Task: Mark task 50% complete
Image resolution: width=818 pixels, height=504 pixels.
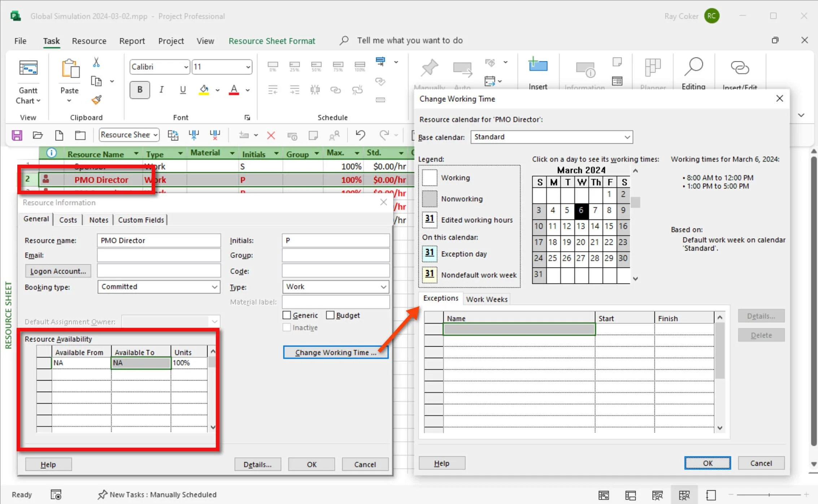Action: click(x=316, y=66)
